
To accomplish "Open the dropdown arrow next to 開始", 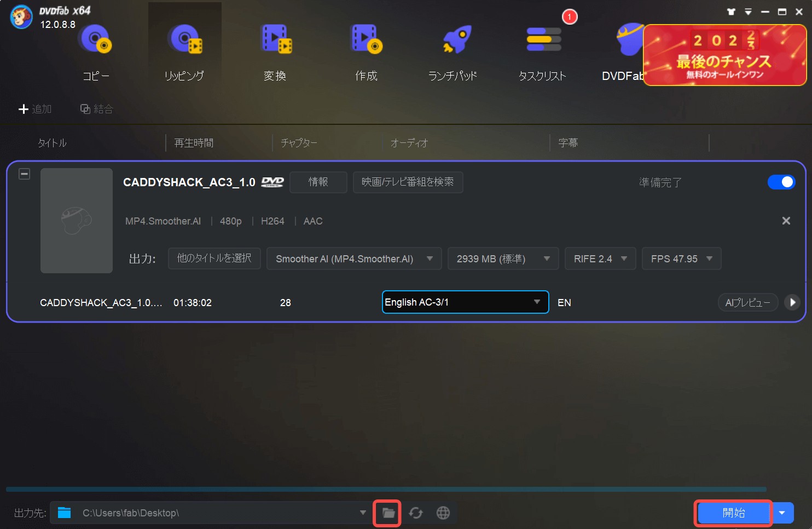I will pos(782,513).
